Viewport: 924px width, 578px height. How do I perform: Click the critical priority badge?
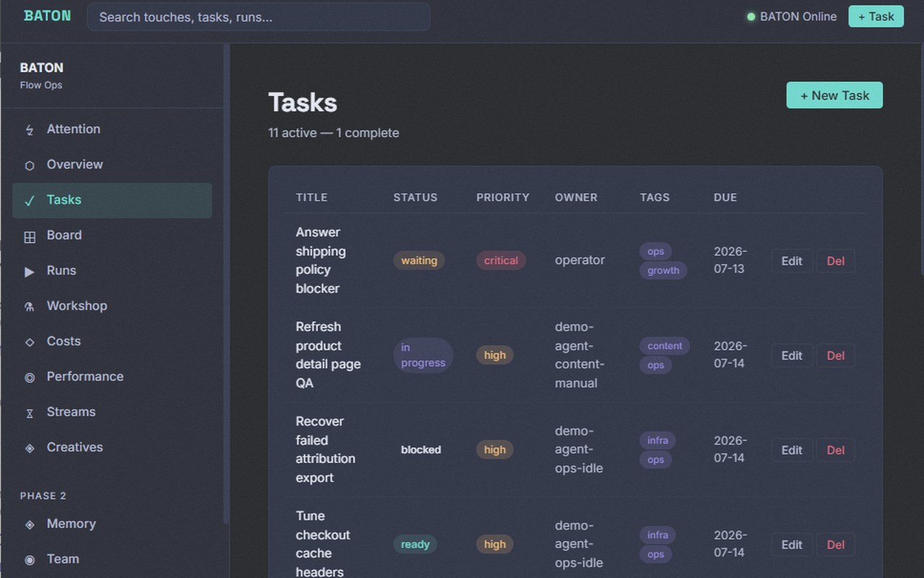click(x=501, y=261)
